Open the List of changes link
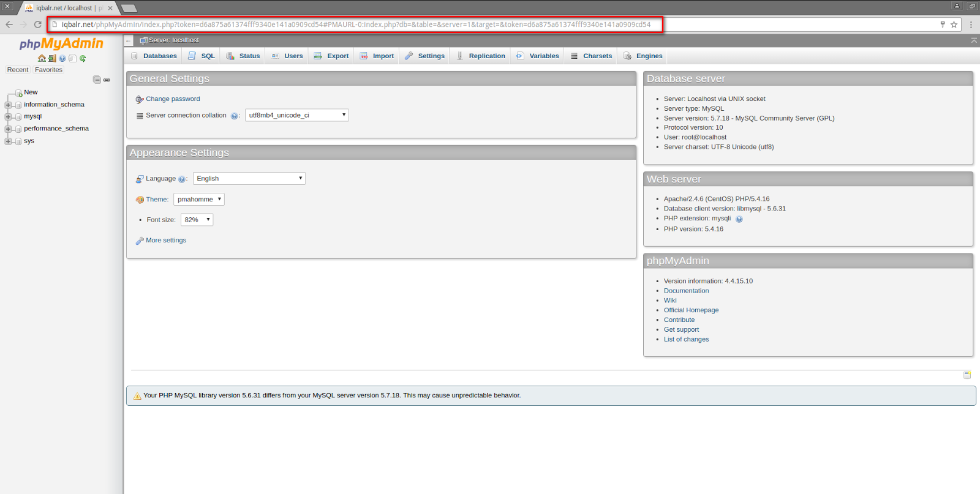 pos(686,340)
